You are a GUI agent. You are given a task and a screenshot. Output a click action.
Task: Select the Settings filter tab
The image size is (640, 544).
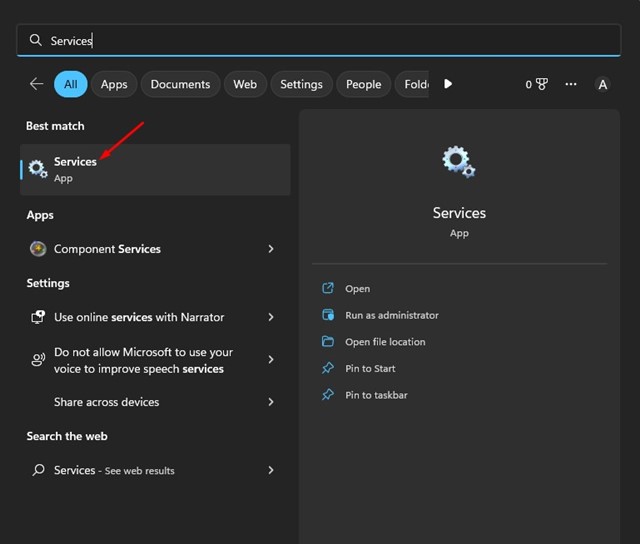[301, 84]
